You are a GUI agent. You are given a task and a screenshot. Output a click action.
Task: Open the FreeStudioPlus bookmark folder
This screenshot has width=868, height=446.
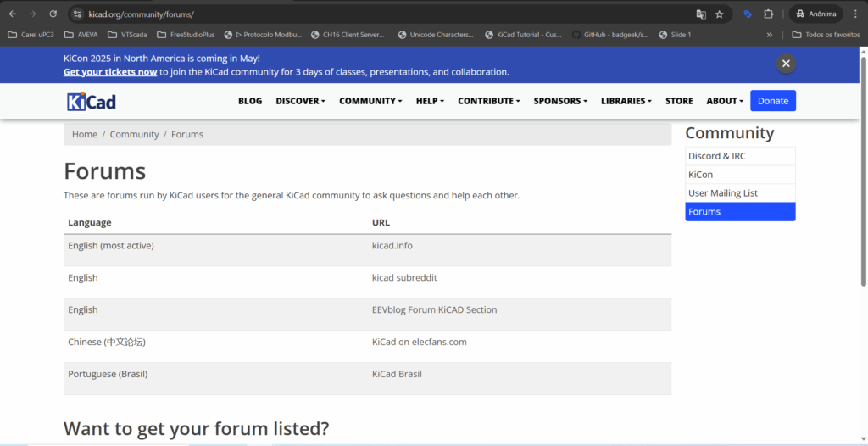point(186,35)
